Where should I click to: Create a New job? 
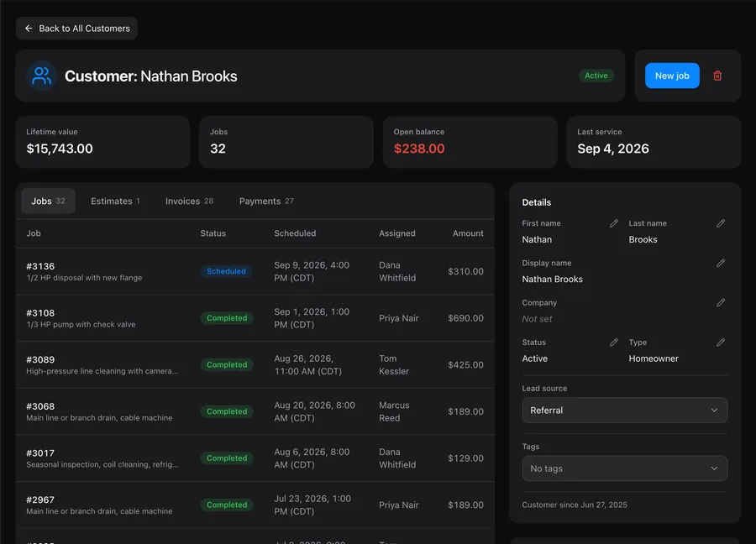672,76
